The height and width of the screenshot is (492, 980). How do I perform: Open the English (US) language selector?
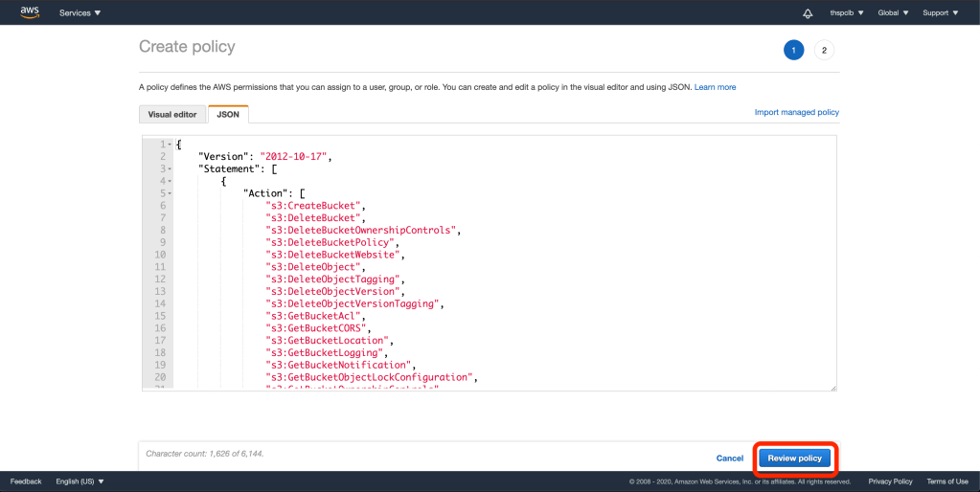coord(80,481)
